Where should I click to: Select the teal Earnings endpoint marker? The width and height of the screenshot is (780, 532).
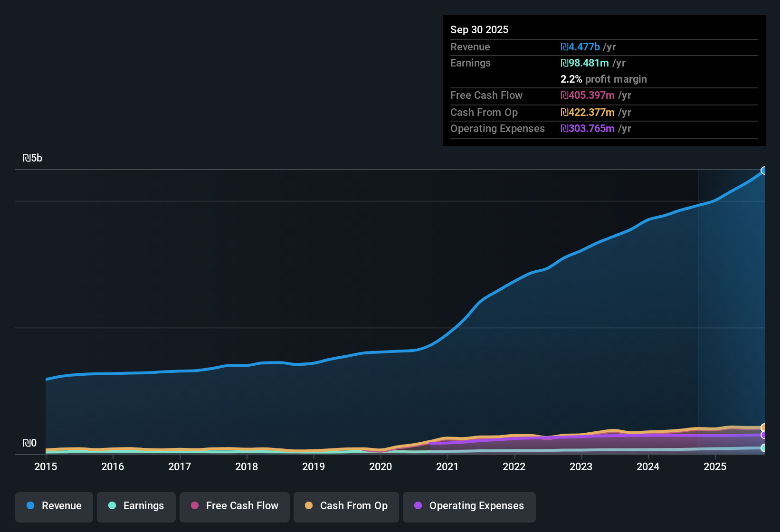[x=764, y=446]
